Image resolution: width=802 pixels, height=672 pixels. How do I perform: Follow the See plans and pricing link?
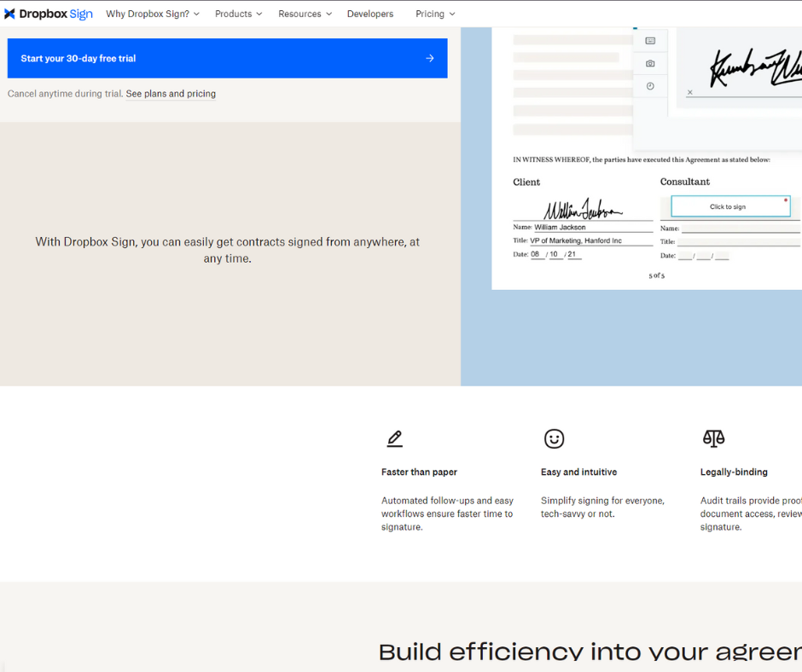pyautogui.click(x=171, y=94)
